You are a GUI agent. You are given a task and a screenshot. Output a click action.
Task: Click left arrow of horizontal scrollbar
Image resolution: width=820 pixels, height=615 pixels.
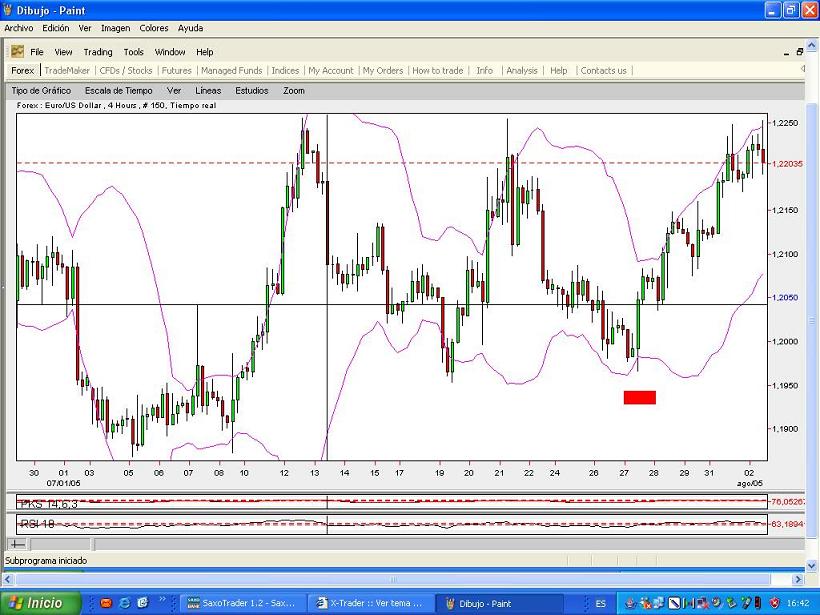pos(8,579)
